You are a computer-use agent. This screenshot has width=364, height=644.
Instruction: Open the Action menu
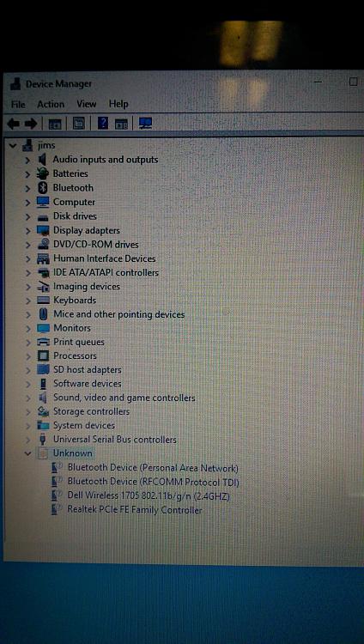51,104
